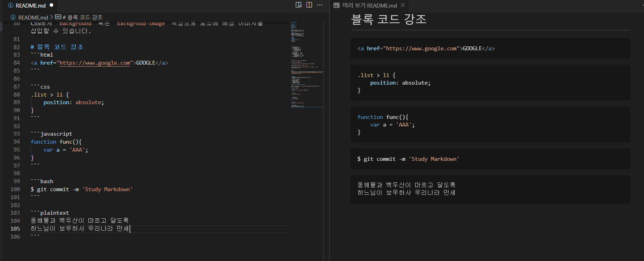Jump to a spot in the minimap
The width and height of the screenshot is (644, 261).
pos(306,64)
